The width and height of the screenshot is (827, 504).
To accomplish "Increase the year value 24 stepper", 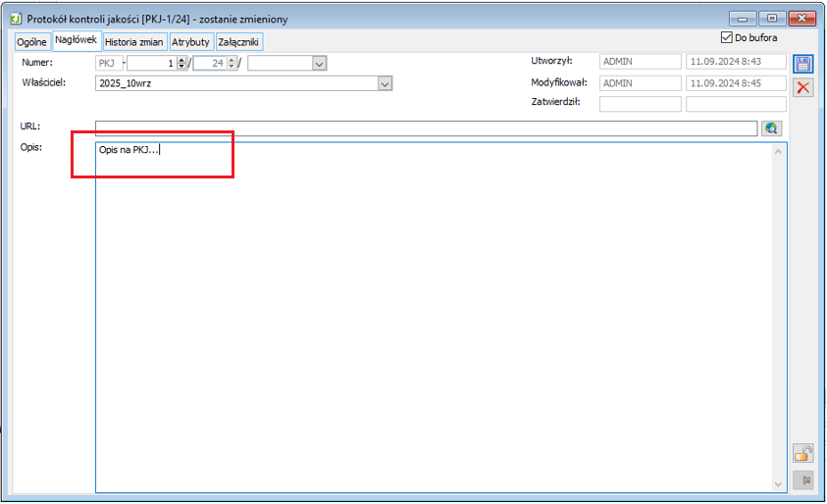I will pos(231,60).
